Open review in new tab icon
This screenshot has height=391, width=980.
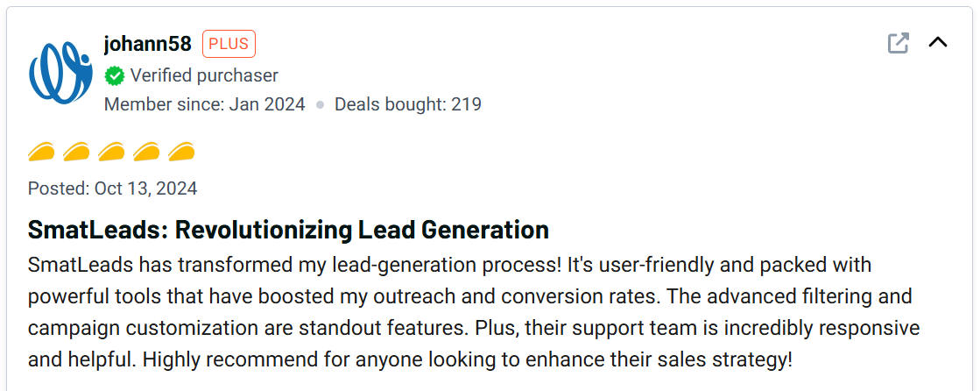point(898,43)
